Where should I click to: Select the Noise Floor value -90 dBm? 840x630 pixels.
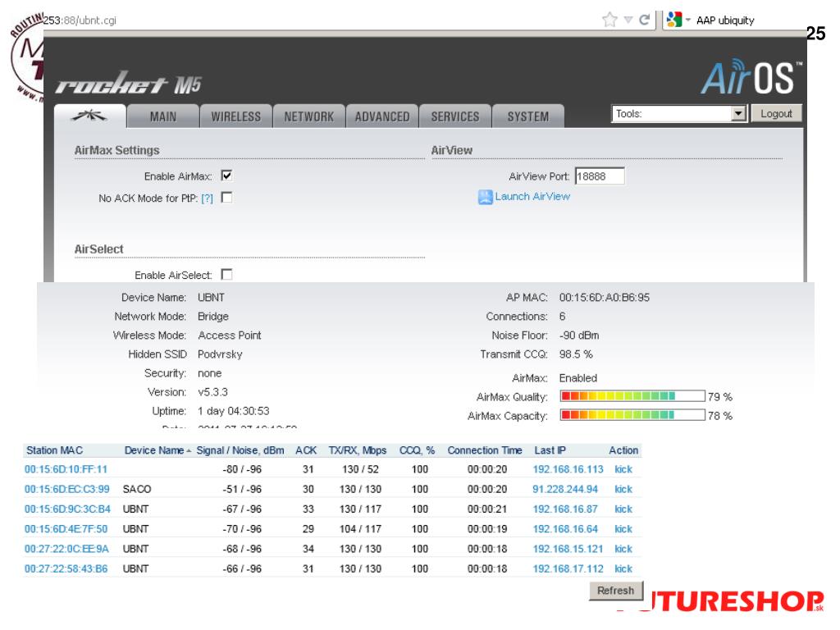[x=579, y=336]
